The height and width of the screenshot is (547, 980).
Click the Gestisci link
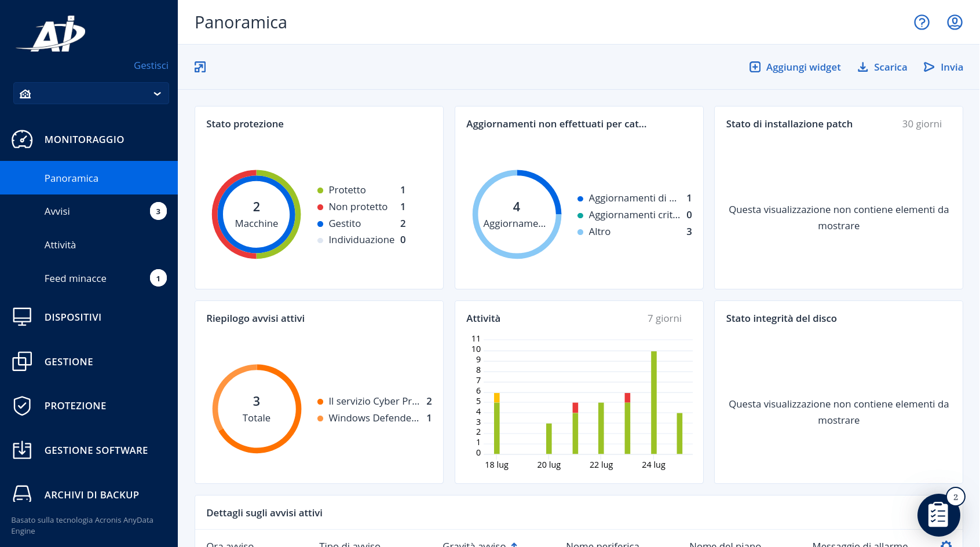151,65
